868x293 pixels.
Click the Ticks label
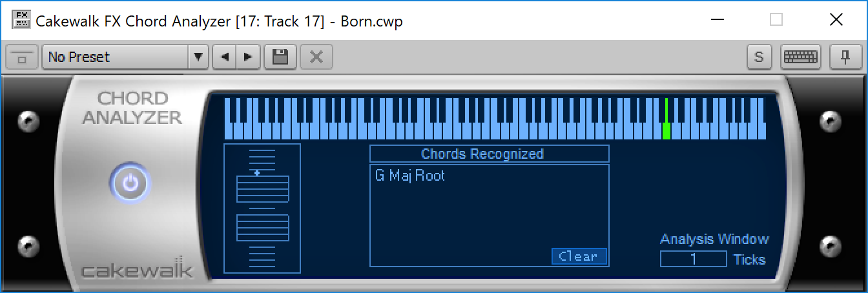click(x=749, y=259)
